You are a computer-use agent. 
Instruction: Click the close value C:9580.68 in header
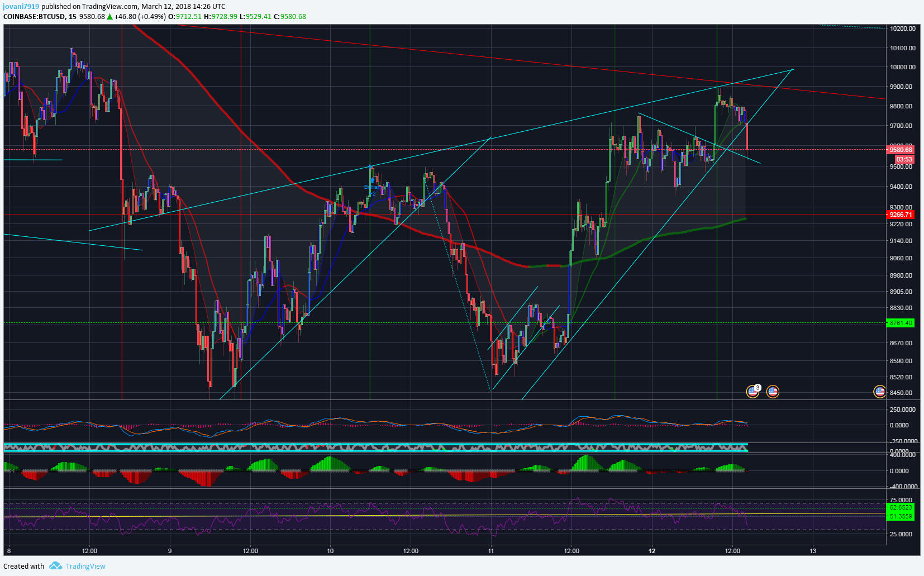[x=290, y=16]
